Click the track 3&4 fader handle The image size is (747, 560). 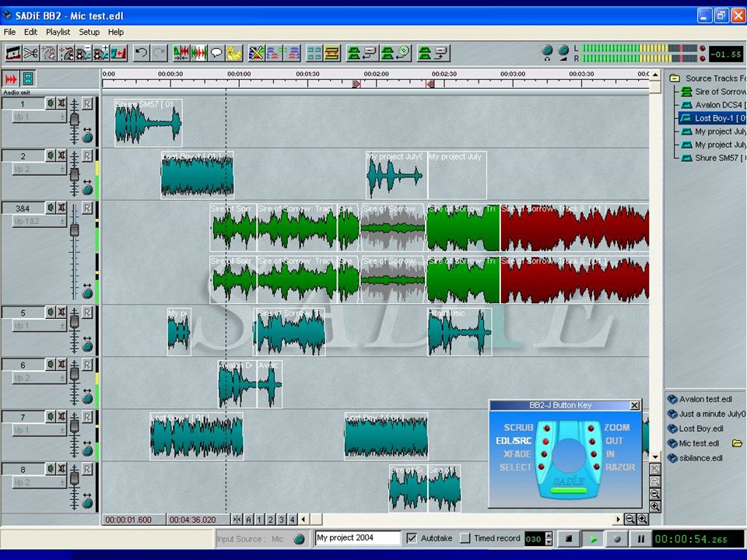click(75, 230)
